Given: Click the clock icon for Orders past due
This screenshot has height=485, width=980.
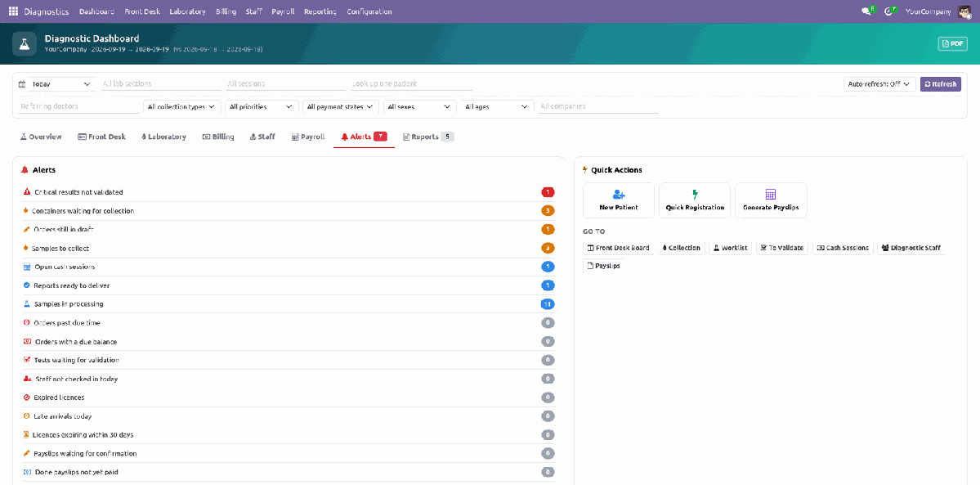Looking at the screenshot, I should click(27, 322).
